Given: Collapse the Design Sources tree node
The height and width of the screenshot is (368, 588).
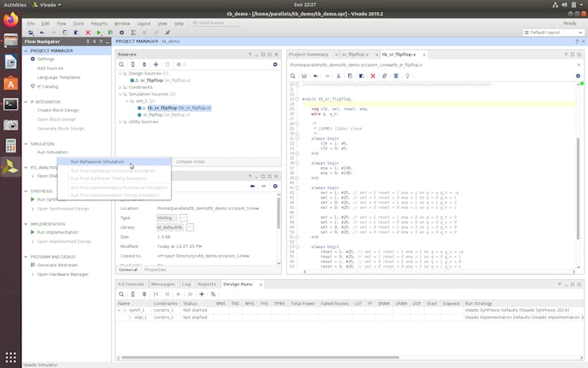Looking at the screenshot, I should tap(121, 73).
